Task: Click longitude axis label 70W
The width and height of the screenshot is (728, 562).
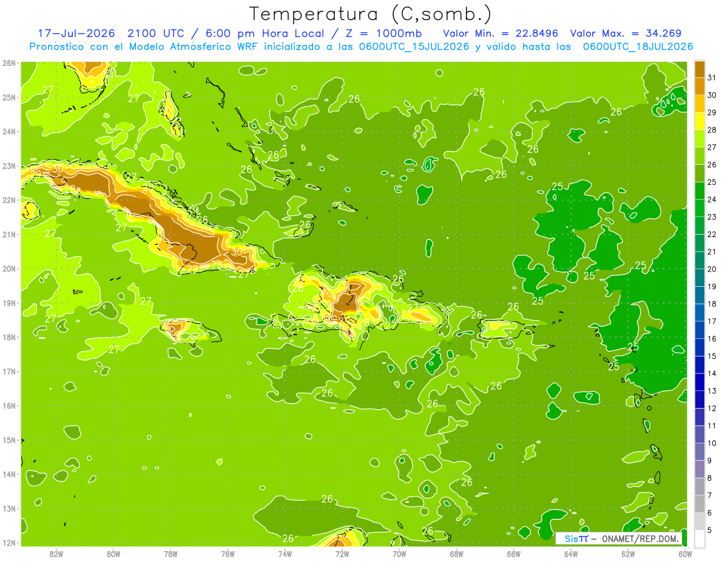Action: tap(399, 554)
